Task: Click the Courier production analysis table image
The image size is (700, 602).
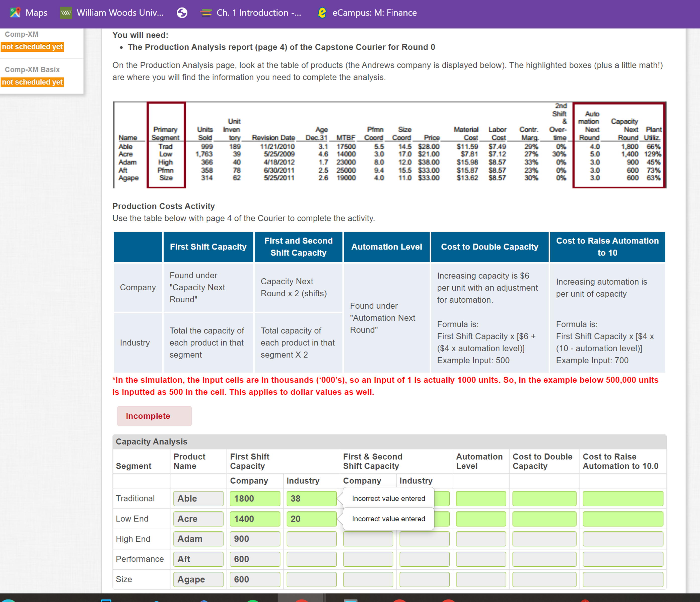Action: tap(389, 145)
